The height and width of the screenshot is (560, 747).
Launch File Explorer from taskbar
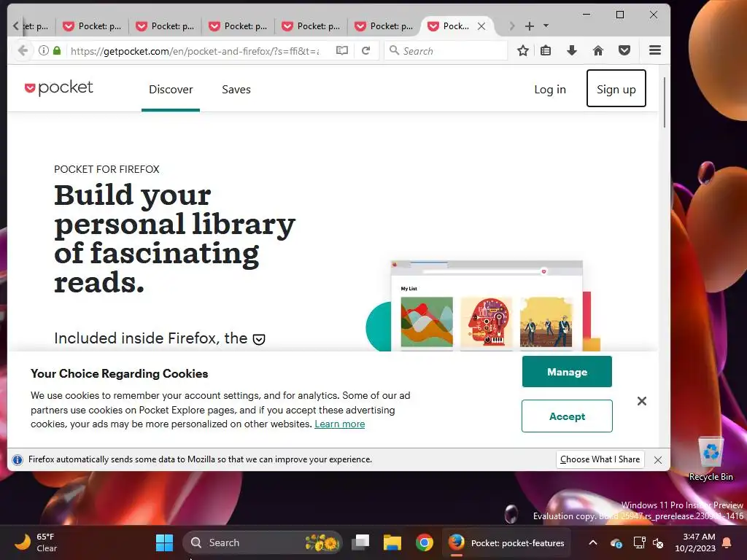tap(392, 542)
